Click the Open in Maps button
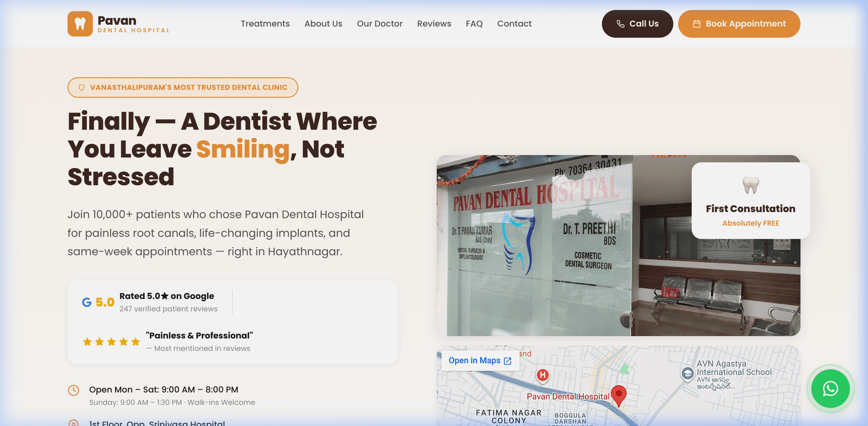868x426 pixels. point(480,361)
